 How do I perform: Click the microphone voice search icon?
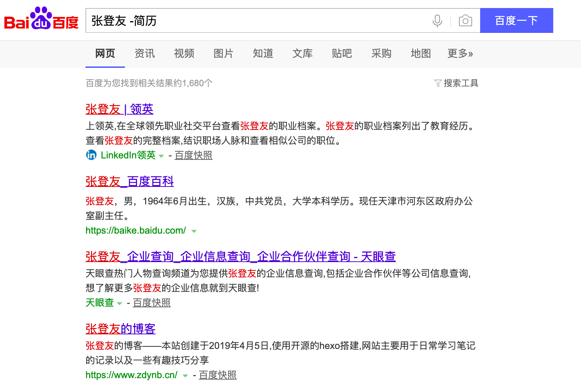tap(437, 21)
